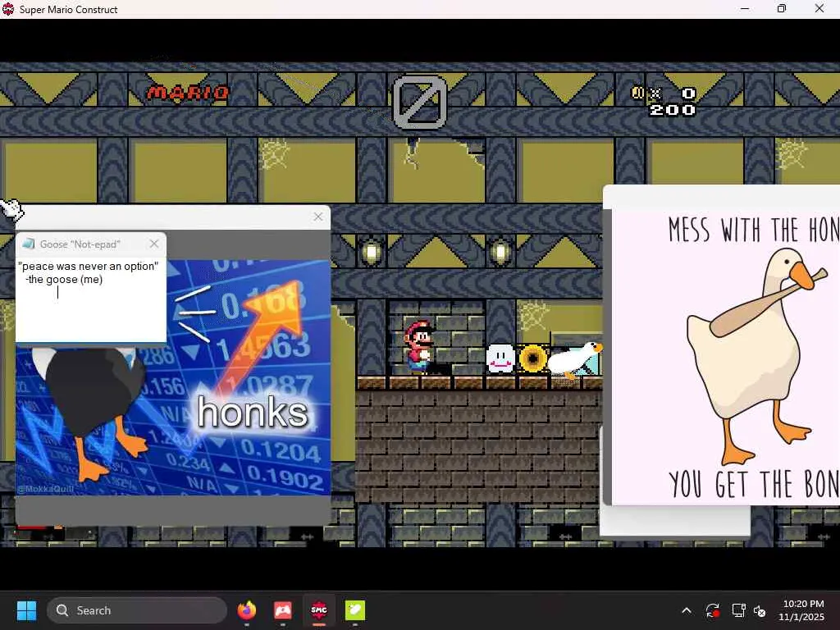Click the Not-epad title icon

[29, 244]
